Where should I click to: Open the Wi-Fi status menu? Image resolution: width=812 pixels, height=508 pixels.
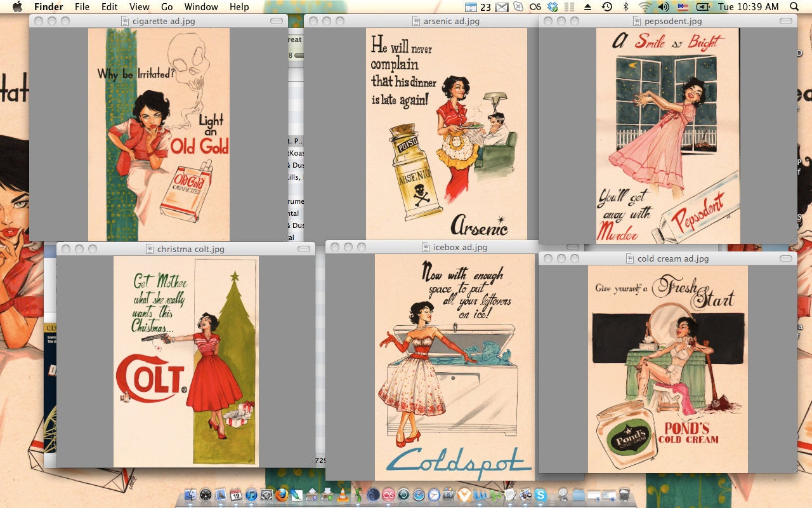(645, 7)
